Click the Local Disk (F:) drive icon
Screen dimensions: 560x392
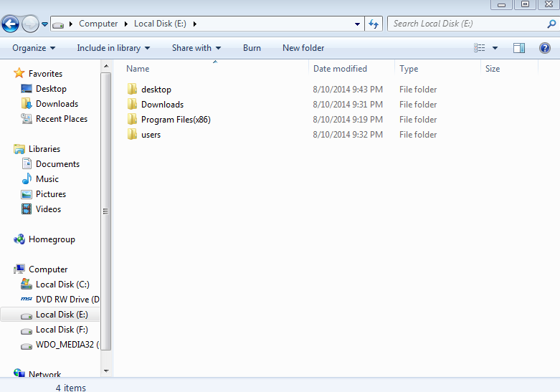tap(27, 331)
